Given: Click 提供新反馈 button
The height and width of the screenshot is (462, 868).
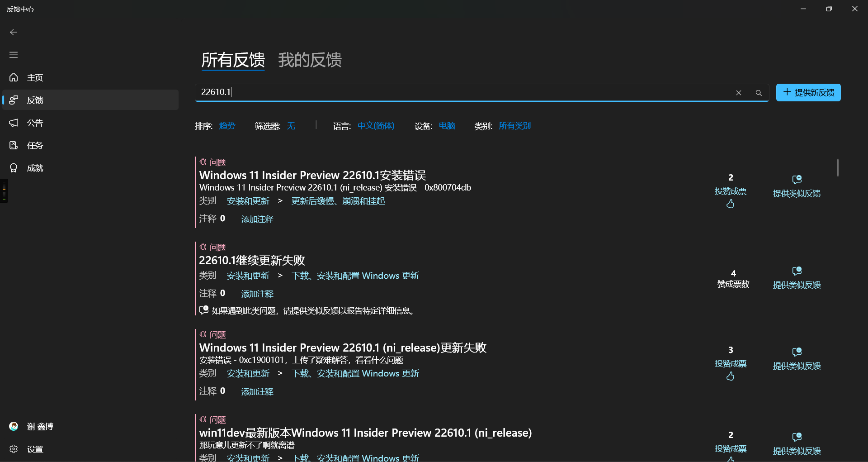Looking at the screenshot, I should [x=808, y=92].
